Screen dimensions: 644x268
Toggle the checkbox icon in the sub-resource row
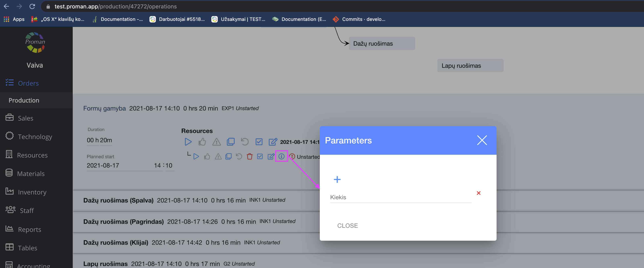tap(260, 157)
